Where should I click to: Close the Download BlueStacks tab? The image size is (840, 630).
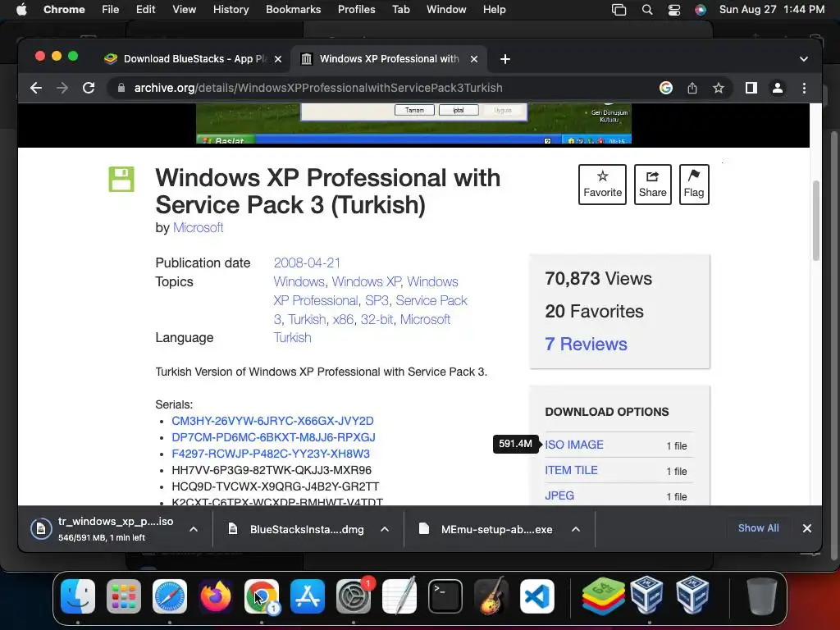278,59
